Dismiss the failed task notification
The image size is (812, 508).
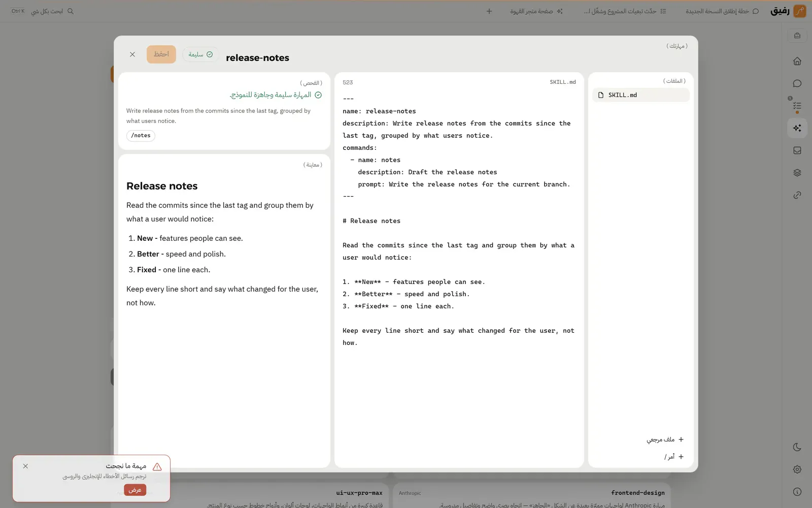(25, 466)
